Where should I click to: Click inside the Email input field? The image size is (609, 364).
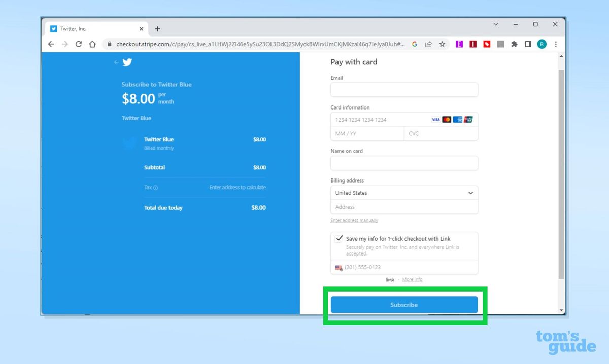[x=404, y=90]
